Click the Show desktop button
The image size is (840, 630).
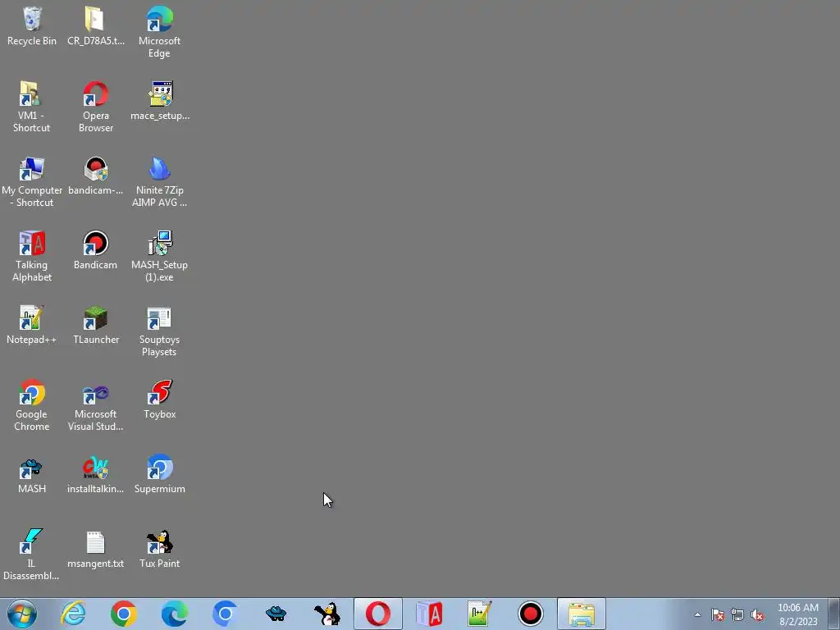pos(834,614)
